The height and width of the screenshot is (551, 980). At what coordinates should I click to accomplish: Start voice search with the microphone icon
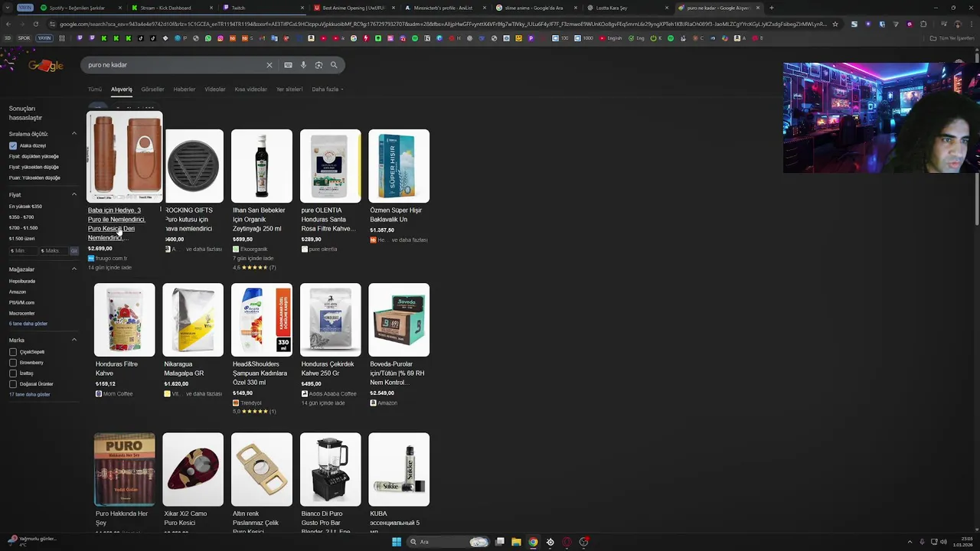(x=303, y=65)
